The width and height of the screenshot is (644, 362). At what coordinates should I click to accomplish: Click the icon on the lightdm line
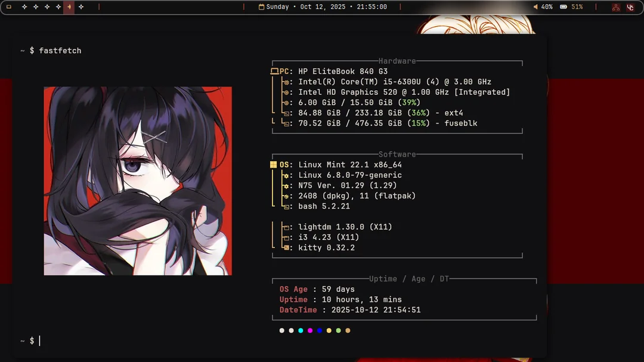point(286,227)
